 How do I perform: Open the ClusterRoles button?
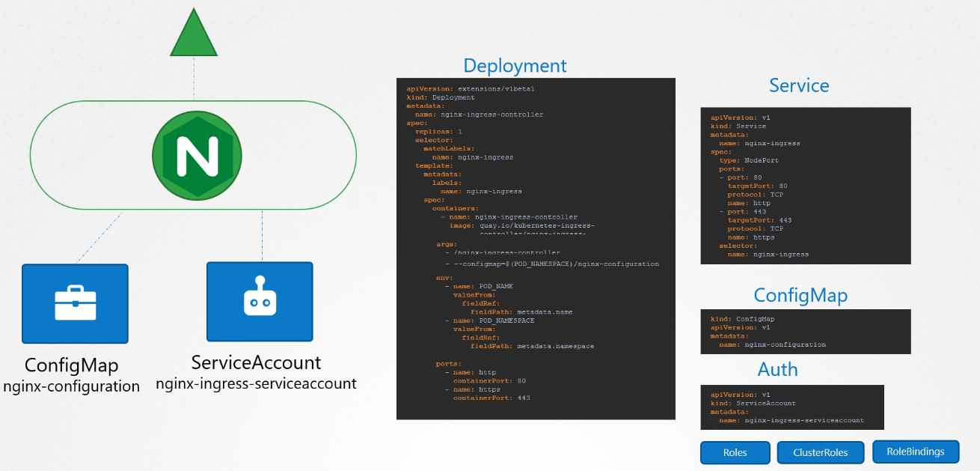(820, 453)
